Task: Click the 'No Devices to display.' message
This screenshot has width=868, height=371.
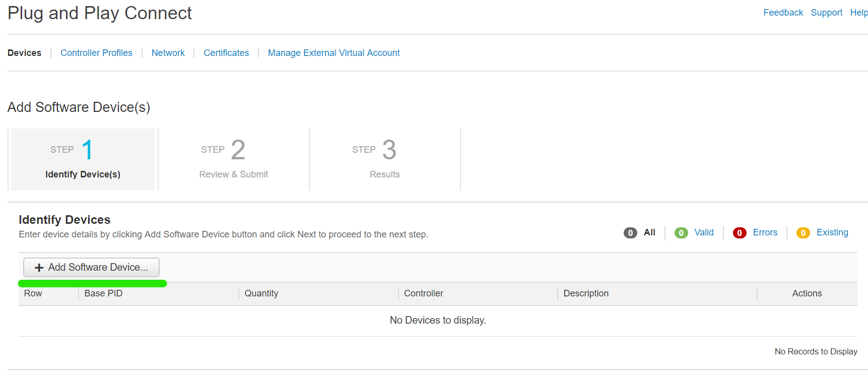Action: tap(438, 320)
